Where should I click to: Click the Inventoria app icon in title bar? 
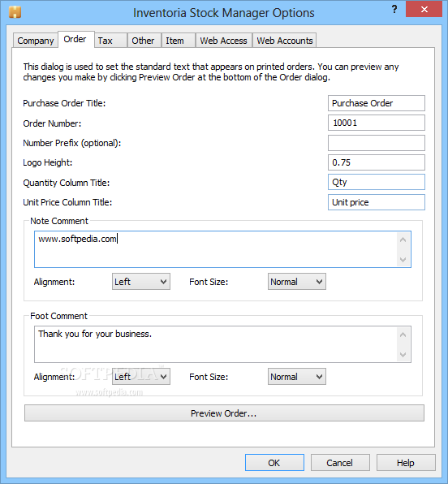(15, 12)
